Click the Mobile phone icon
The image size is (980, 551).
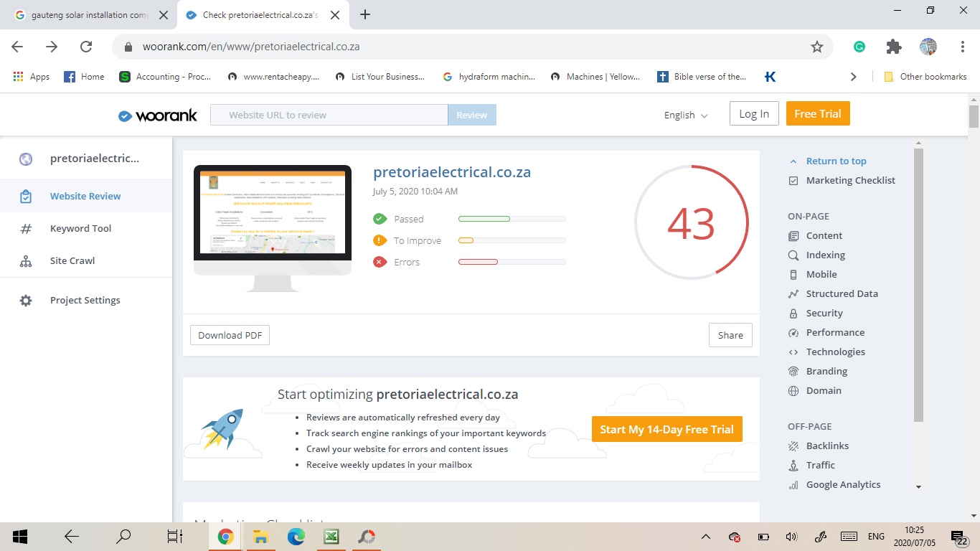(793, 275)
